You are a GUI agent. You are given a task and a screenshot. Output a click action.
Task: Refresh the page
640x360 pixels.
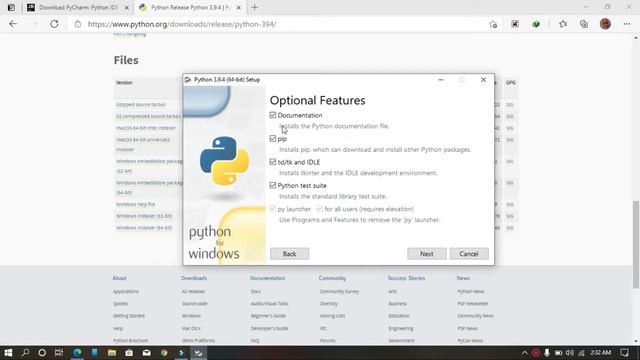tap(54, 24)
